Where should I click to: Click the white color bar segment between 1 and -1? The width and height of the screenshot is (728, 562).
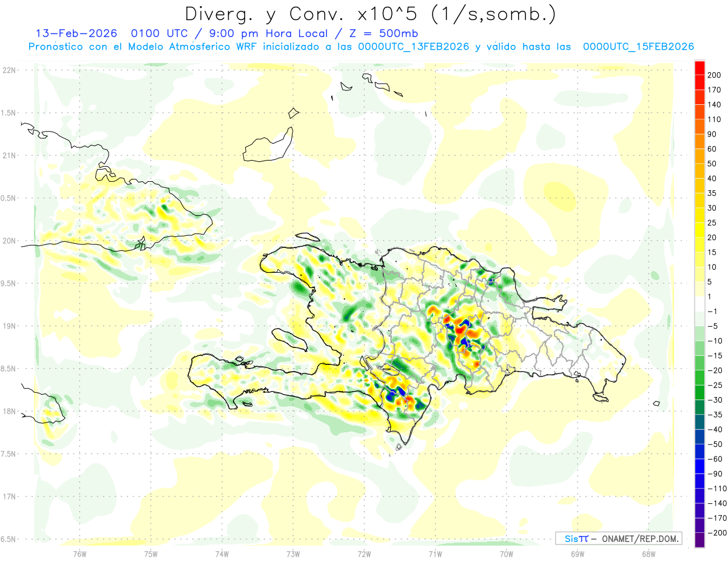[700, 304]
